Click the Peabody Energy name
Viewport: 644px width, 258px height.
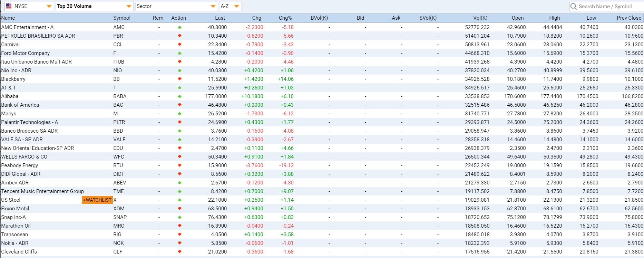[x=20, y=165]
